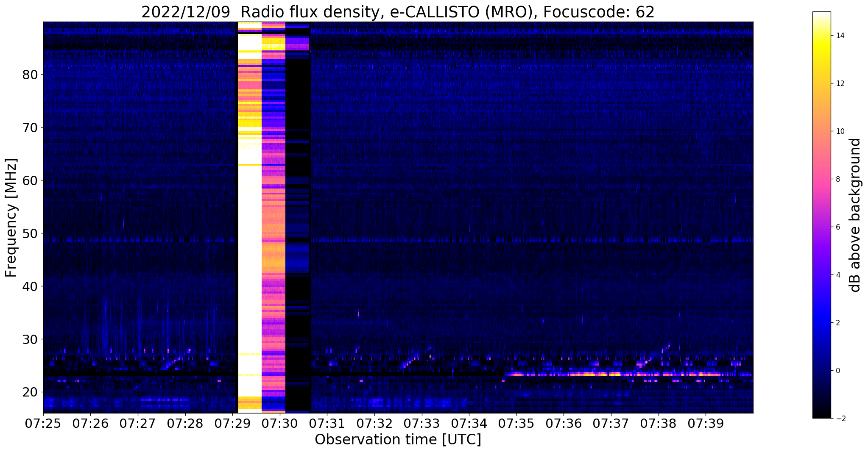Click the 07:25 time tick label
Screen dimensions: 868x452
click(43, 424)
